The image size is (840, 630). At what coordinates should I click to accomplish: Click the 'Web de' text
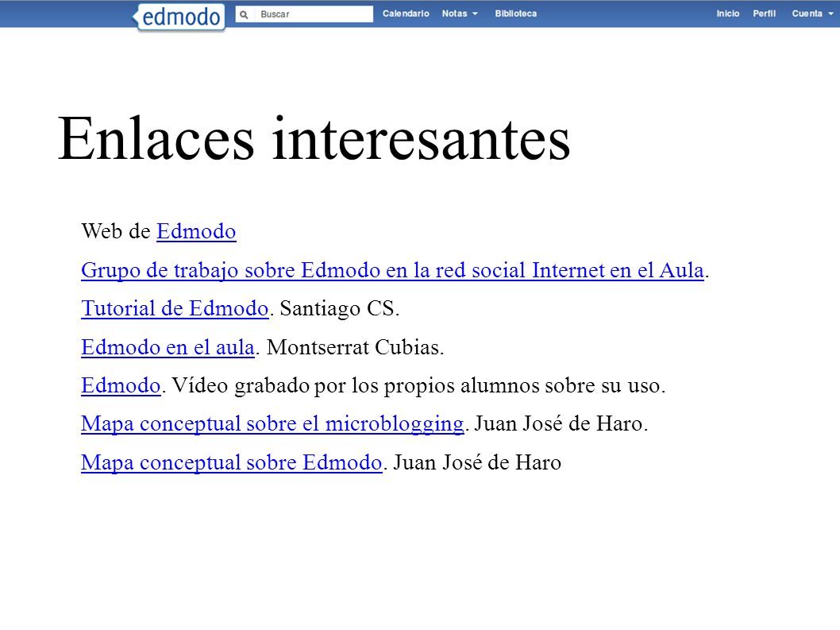[x=116, y=231]
